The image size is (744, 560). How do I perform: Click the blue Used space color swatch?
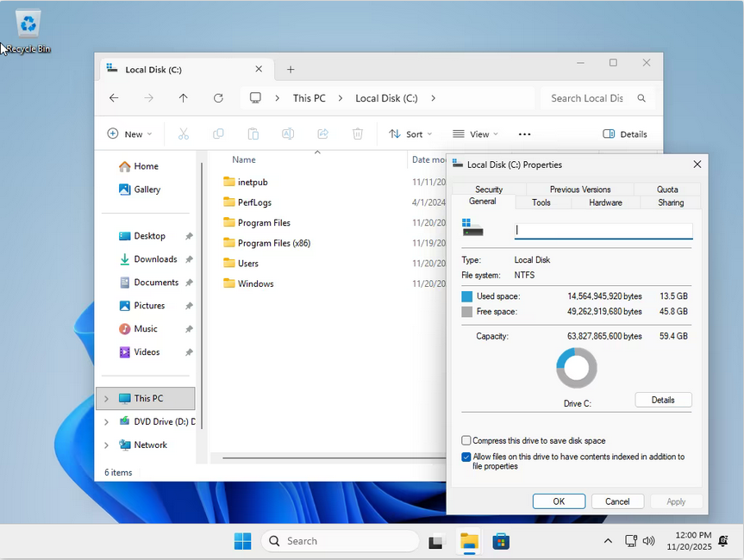point(467,296)
